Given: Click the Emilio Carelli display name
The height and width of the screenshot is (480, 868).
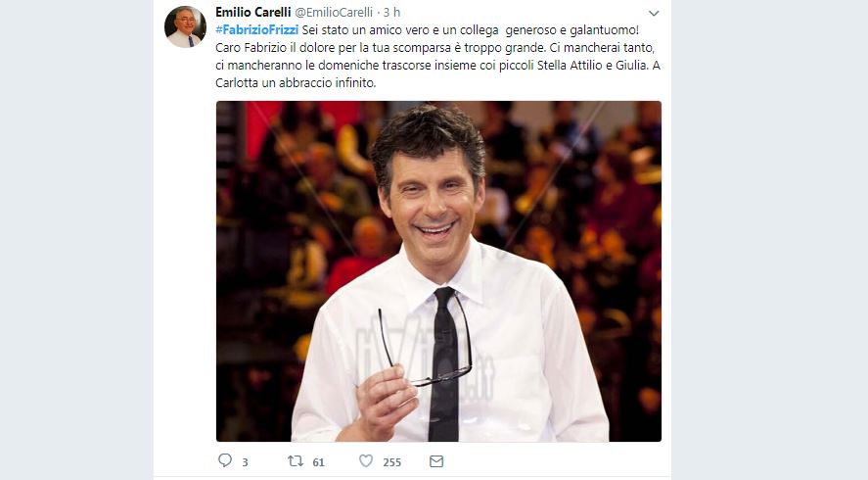Looking at the screenshot, I should (x=252, y=12).
